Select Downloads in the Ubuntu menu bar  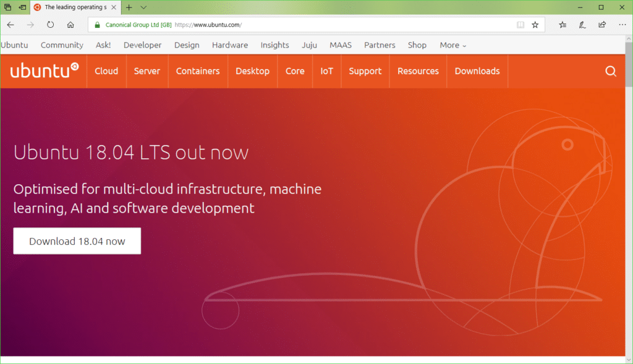pos(477,71)
